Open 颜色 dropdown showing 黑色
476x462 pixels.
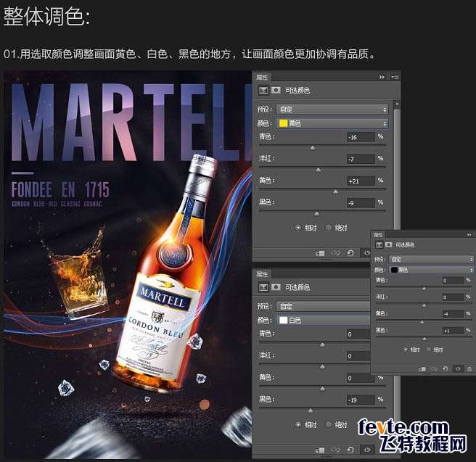pyautogui.click(x=431, y=270)
